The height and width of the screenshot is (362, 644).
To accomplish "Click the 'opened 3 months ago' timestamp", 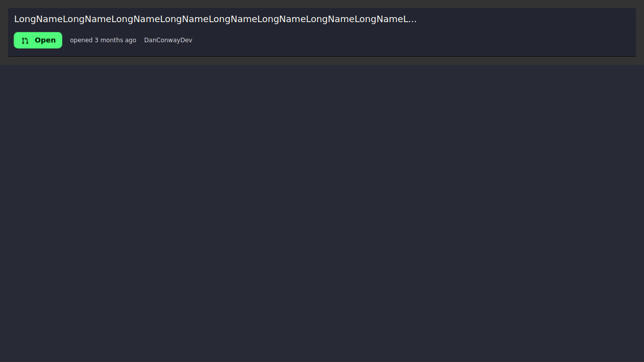I will point(103,40).
